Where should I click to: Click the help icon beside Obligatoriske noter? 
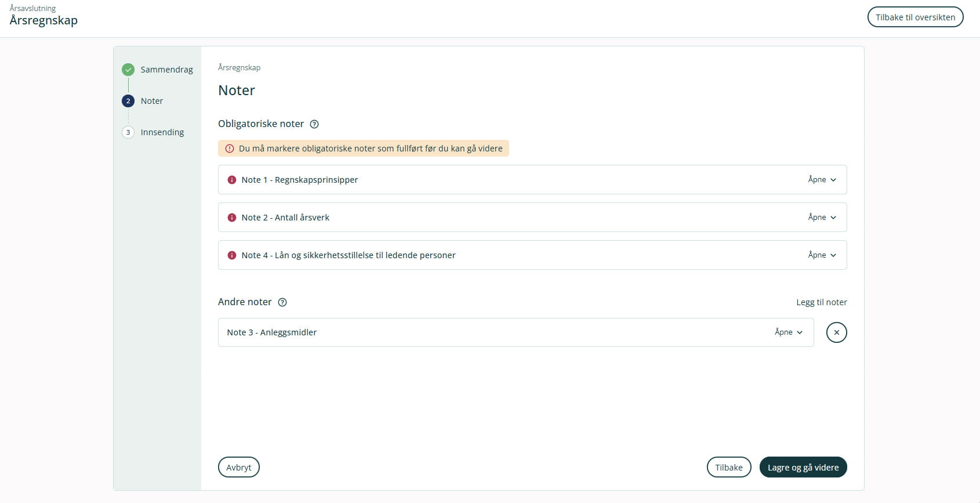(x=314, y=124)
